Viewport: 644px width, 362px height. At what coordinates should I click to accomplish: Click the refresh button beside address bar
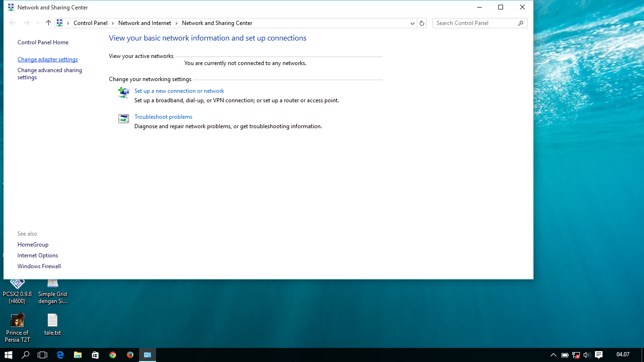tap(422, 23)
